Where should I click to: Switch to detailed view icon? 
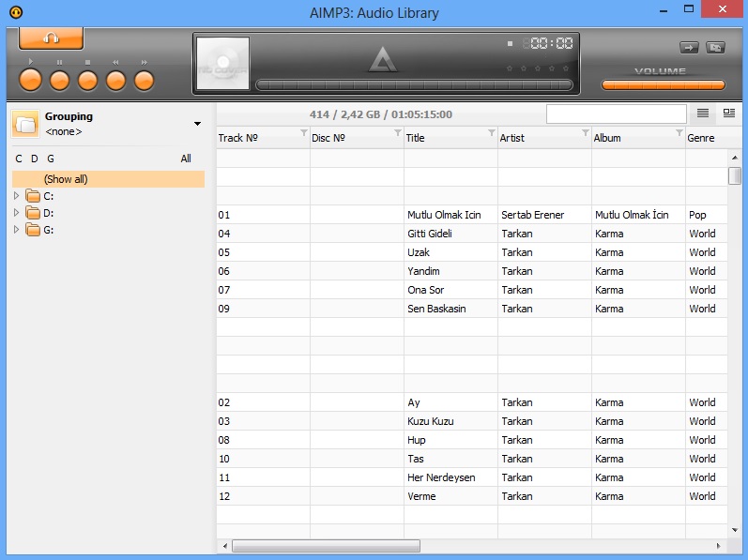[729, 113]
